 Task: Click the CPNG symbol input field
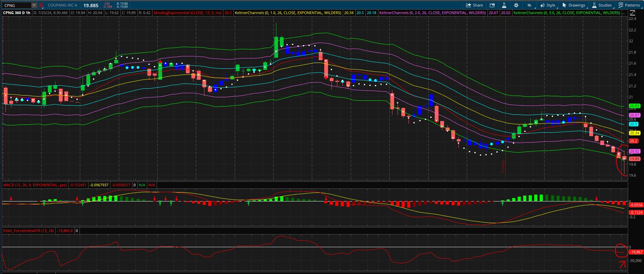click(17, 5)
